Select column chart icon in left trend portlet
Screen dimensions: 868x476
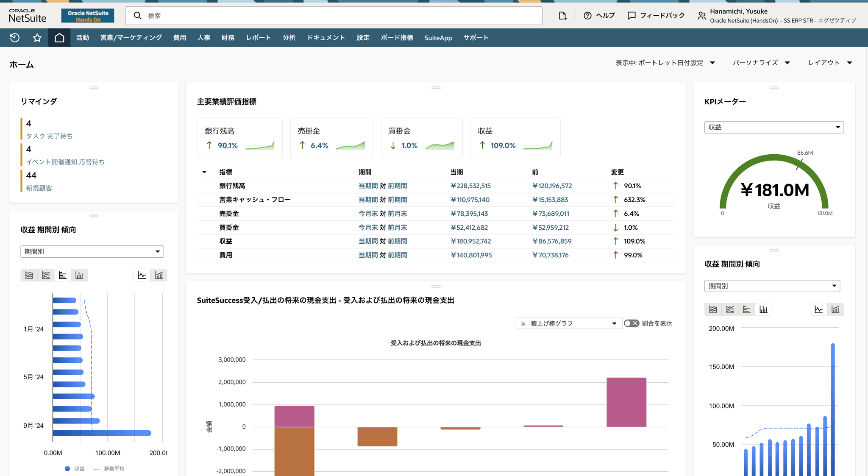tap(79, 275)
